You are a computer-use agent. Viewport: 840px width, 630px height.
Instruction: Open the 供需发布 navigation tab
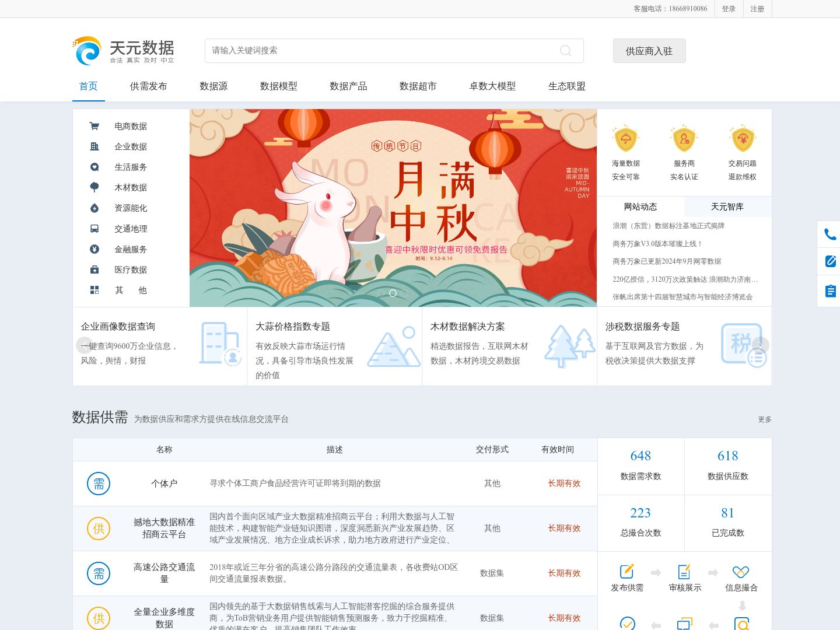149,86
